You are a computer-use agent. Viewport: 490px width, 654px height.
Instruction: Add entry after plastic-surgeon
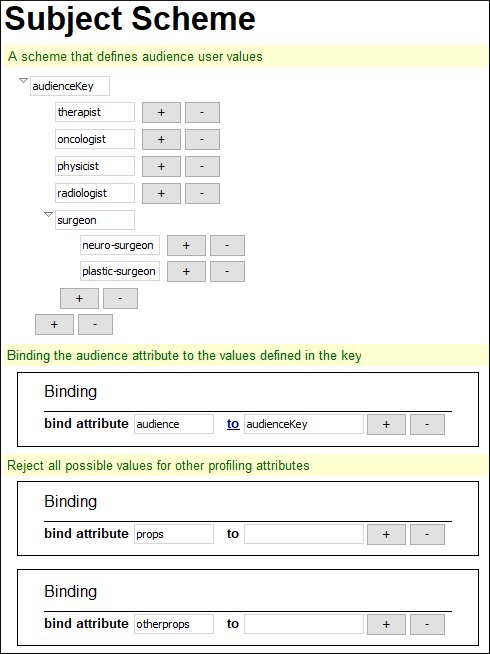pos(186,272)
